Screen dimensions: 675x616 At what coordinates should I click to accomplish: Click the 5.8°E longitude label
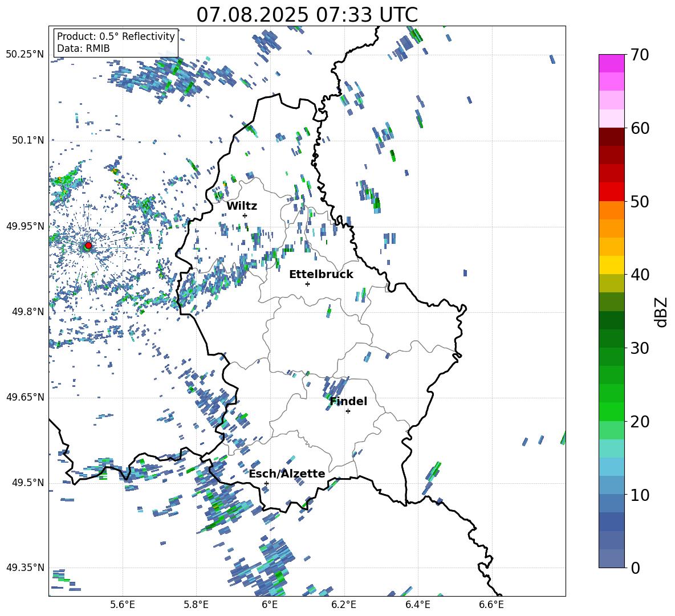tap(196, 605)
